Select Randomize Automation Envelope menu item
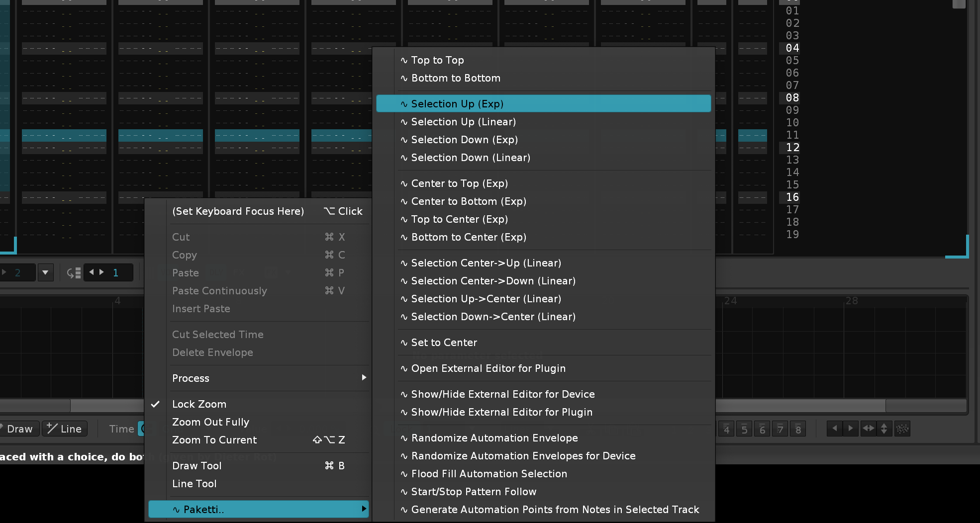The height and width of the screenshot is (523, 980). pyautogui.click(x=494, y=438)
